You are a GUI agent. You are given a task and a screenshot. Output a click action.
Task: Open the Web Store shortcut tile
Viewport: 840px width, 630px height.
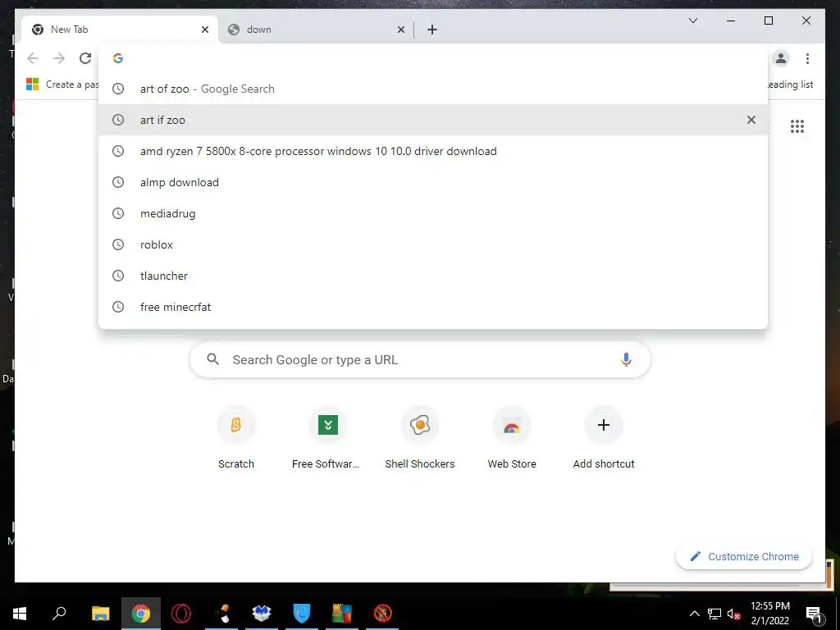click(512, 439)
